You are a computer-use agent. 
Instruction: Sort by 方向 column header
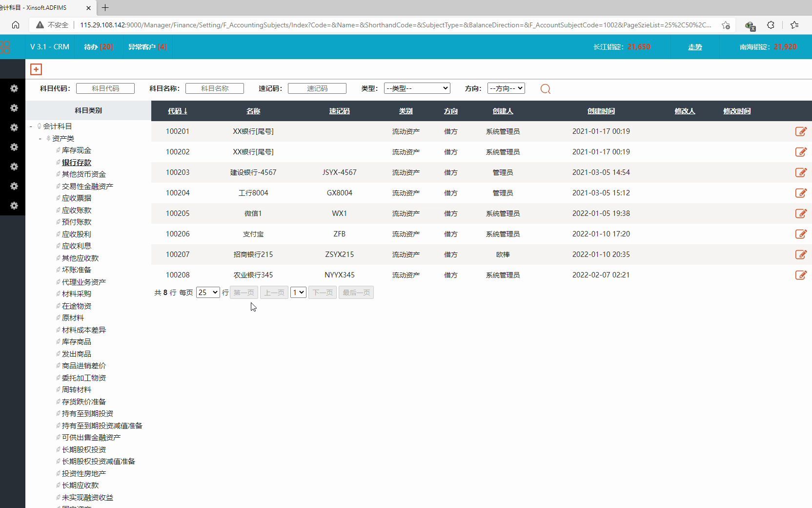(451, 111)
